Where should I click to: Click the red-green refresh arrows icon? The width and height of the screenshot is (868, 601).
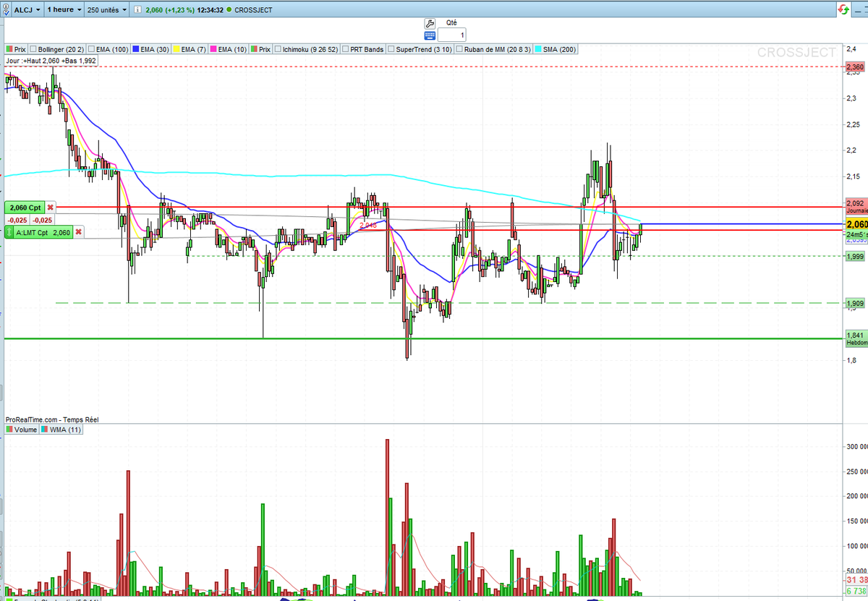[843, 10]
